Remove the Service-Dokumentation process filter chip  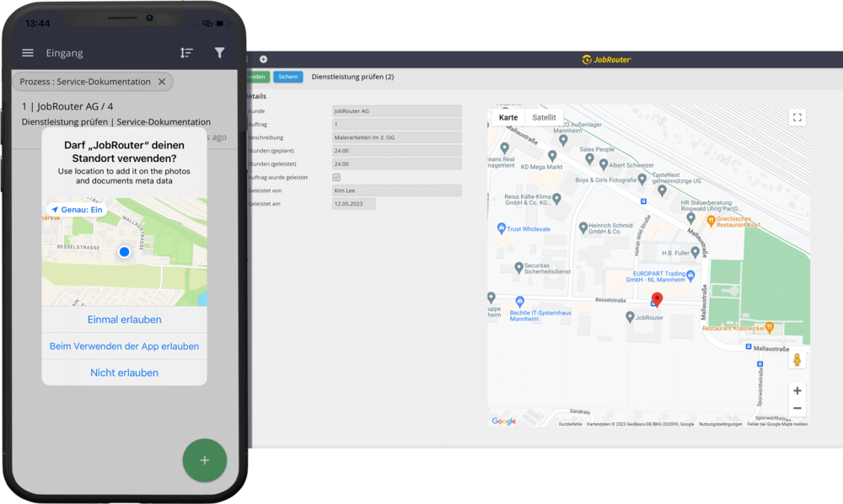click(162, 82)
